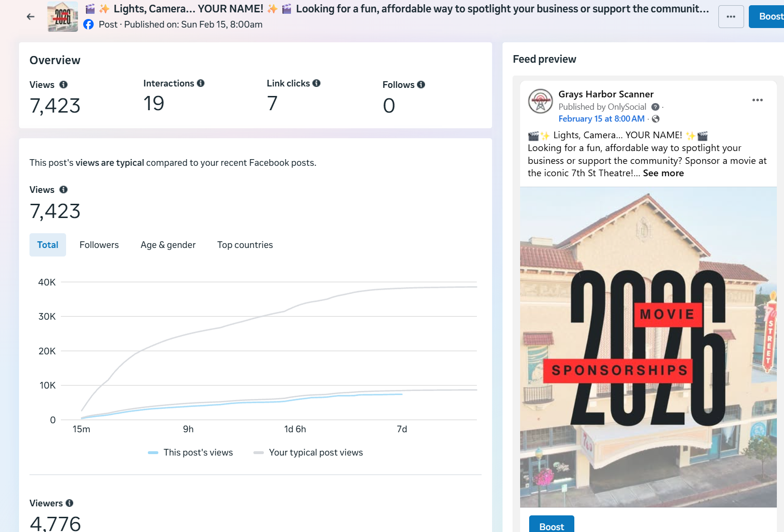Show info tooltip for Interactions
Viewport: 784px width, 532px height.
coord(201,83)
